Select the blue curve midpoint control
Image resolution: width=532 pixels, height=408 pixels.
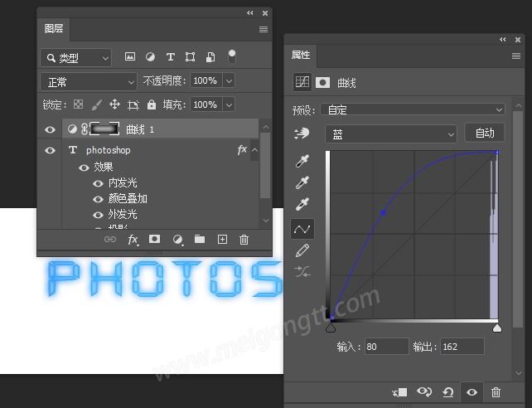(x=383, y=213)
